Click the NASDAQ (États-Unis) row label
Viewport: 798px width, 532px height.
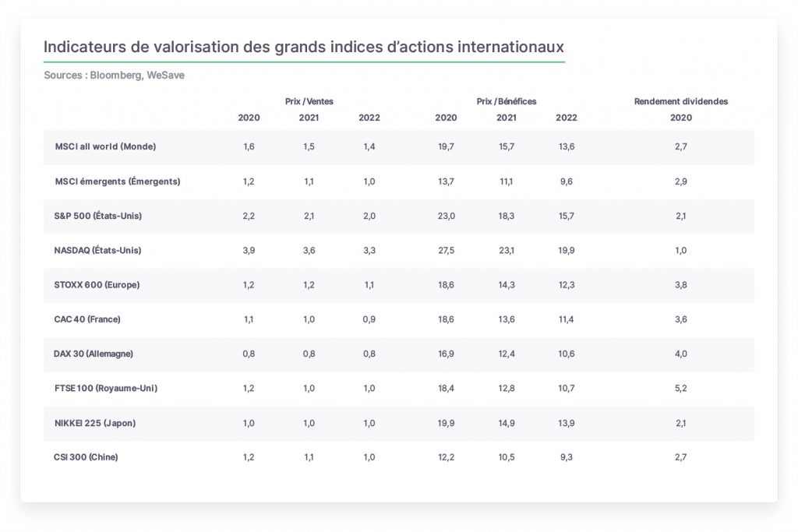tap(97, 250)
